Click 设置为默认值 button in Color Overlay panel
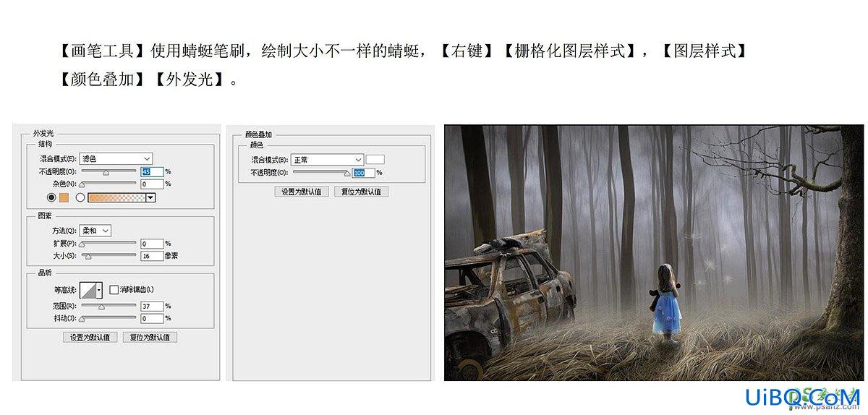 [x=302, y=192]
